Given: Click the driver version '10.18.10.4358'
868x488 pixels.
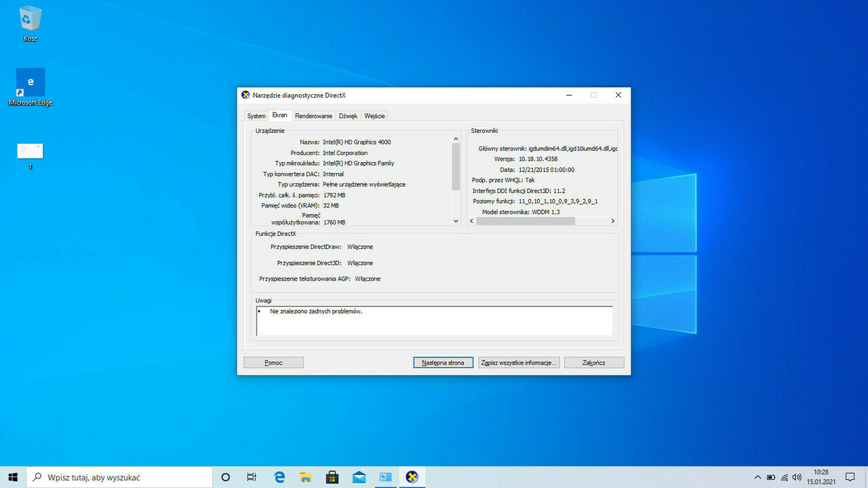Looking at the screenshot, I should (x=538, y=159).
